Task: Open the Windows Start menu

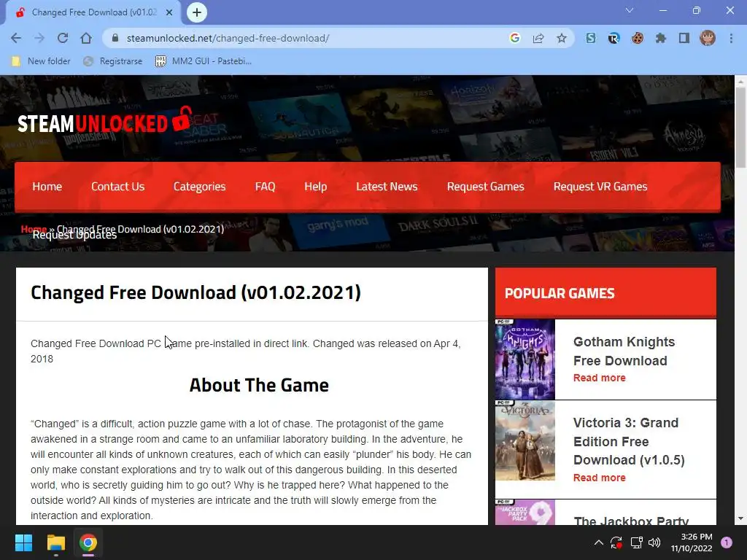Action: point(23,542)
